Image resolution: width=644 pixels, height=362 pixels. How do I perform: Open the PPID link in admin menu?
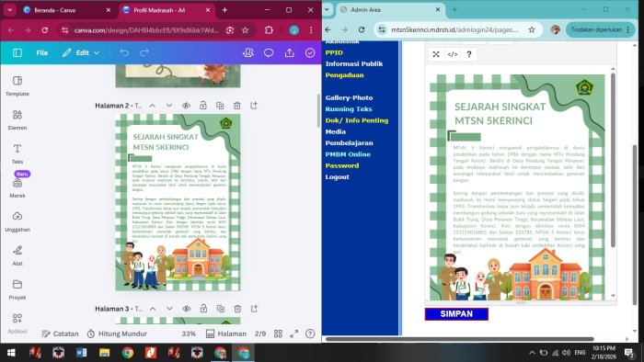click(334, 52)
